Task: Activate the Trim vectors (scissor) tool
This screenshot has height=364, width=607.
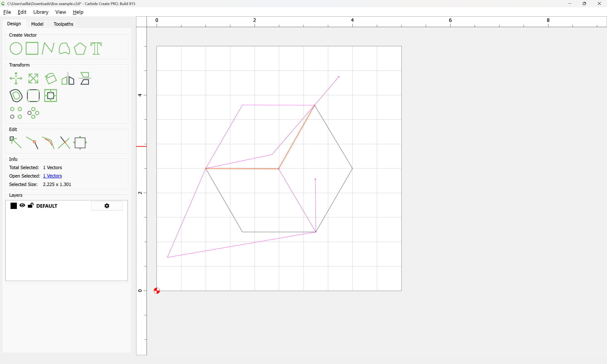Action: pyautogui.click(x=64, y=143)
